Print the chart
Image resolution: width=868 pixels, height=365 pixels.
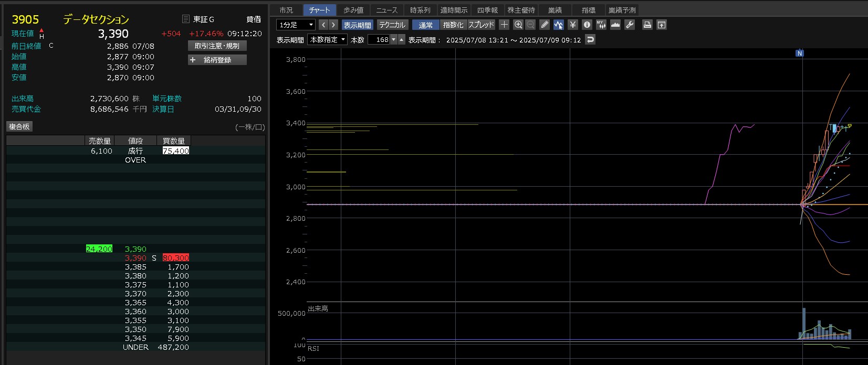click(647, 25)
